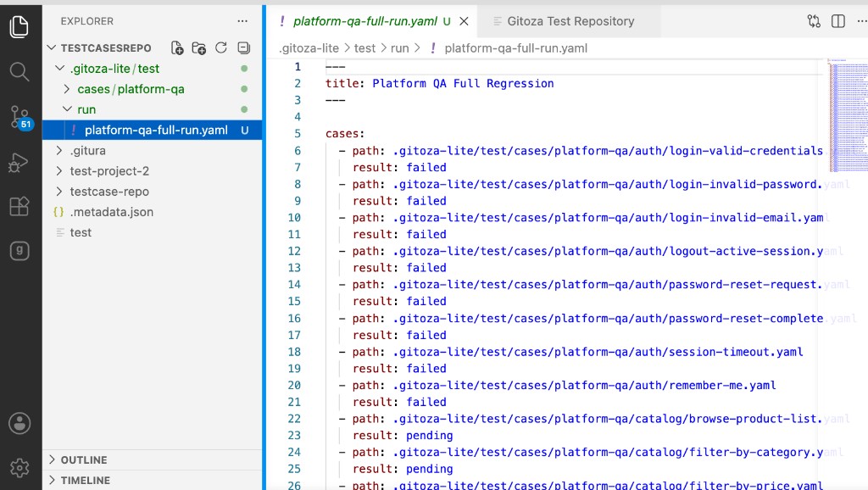Click line number 18 in the gutter

(x=294, y=352)
